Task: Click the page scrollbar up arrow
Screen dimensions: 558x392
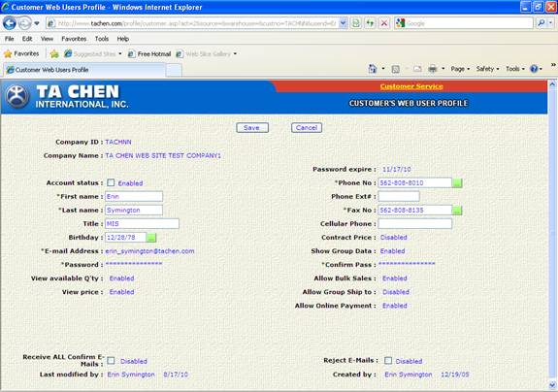Action: click(x=552, y=84)
